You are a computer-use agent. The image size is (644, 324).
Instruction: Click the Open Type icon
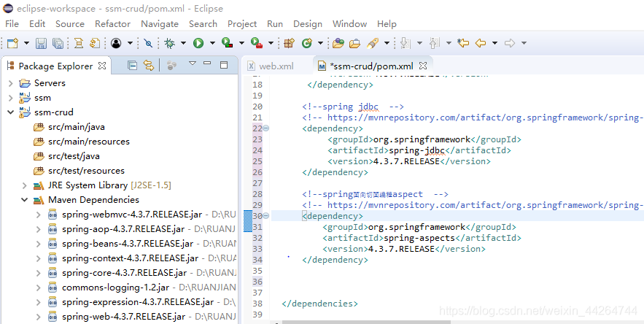tap(338, 43)
